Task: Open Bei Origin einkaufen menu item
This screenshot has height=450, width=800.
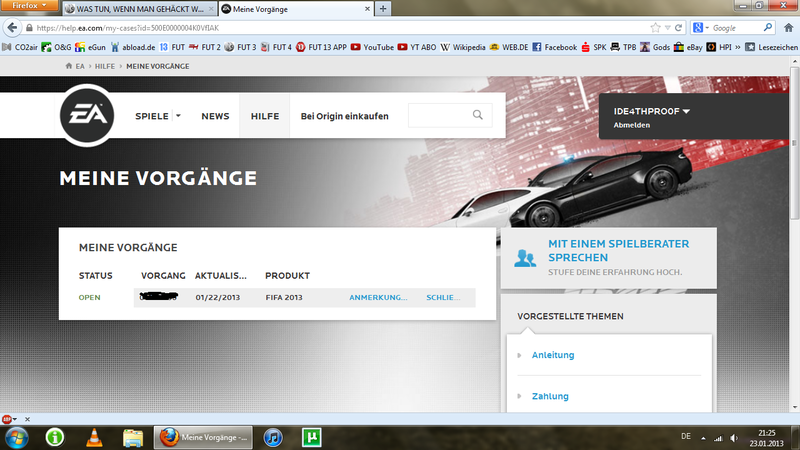Action: (x=344, y=116)
